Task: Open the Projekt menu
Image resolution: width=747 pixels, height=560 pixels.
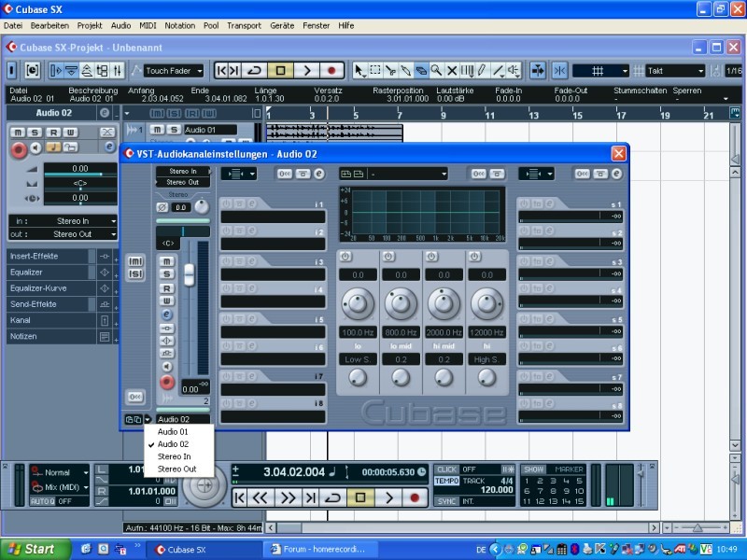Action: (x=90, y=26)
